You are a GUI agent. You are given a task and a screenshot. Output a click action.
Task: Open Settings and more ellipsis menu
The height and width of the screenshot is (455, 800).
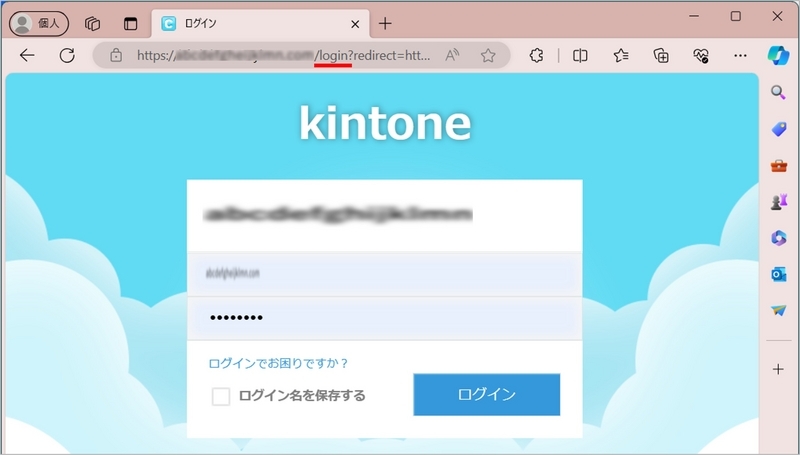coord(740,55)
